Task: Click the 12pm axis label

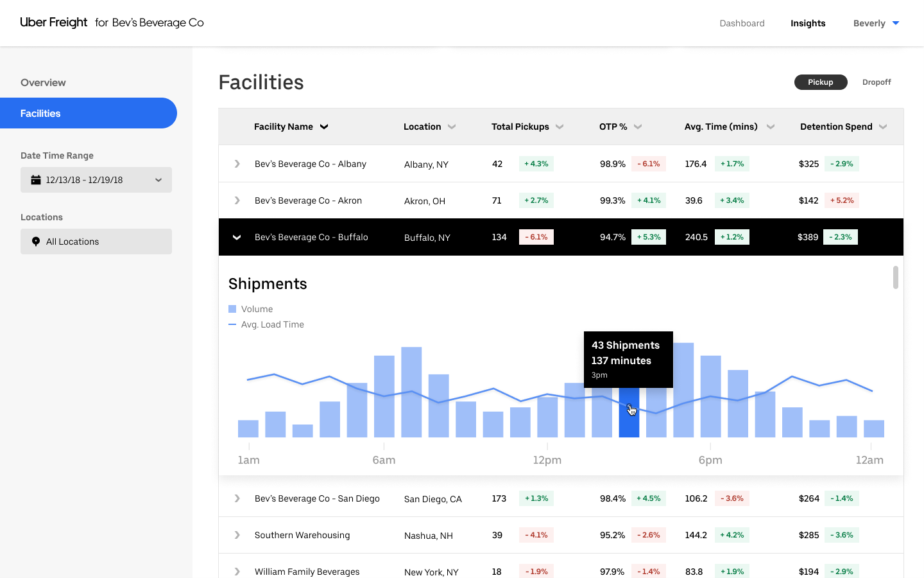Action: (547, 460)
